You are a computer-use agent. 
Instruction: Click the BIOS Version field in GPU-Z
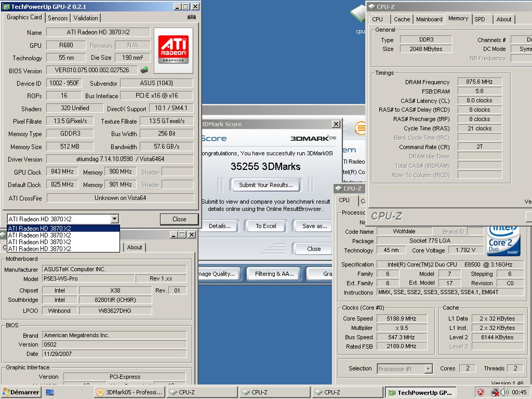[92, 70]
